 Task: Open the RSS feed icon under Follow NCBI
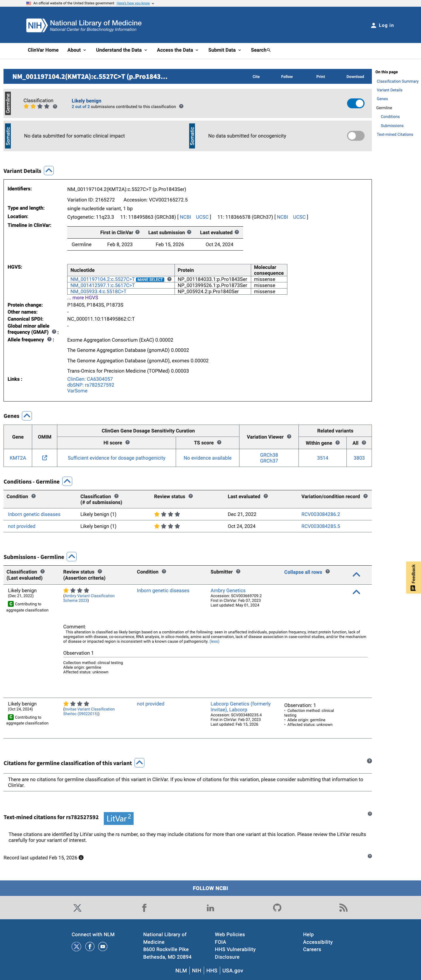pyautogui.click(x=343, y=908)
